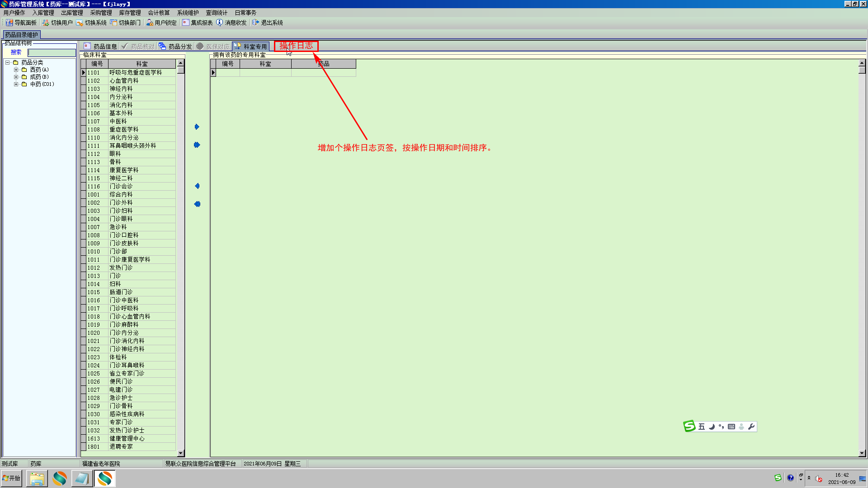Click the 用户锁定 lock icon
This screenshot has height=488, width=868.
pos(150,23)
